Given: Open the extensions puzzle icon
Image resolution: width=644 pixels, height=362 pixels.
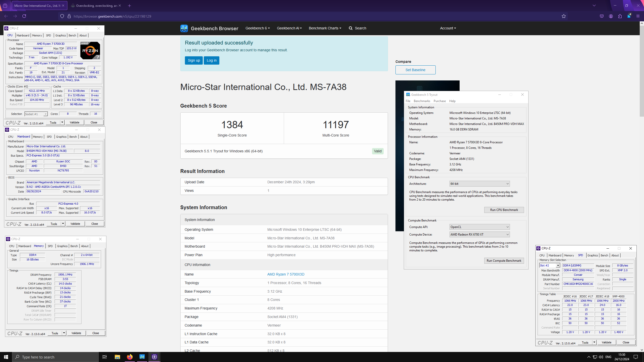Looking at the screenshot, I should pyautogui.click(x=620, y=16).
